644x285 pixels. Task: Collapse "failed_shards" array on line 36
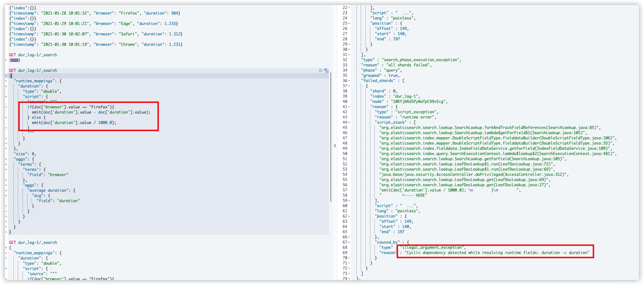pos(349,81)
